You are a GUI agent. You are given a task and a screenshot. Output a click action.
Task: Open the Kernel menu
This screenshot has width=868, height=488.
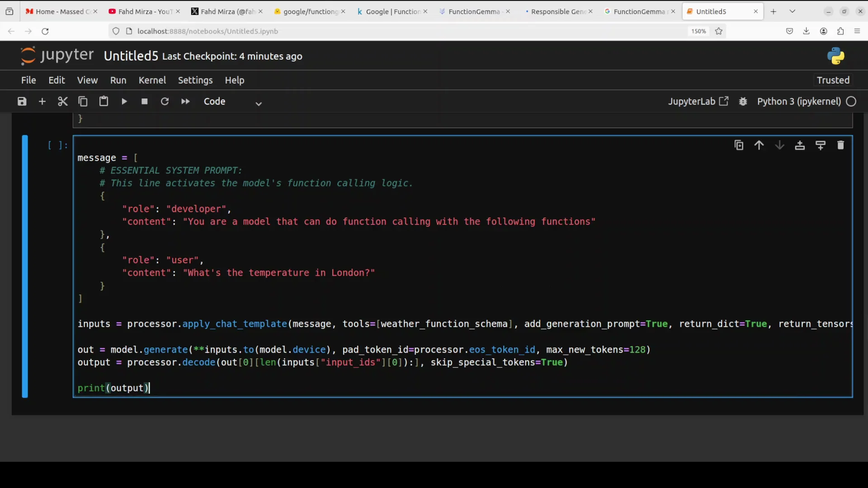coord(152,80)
